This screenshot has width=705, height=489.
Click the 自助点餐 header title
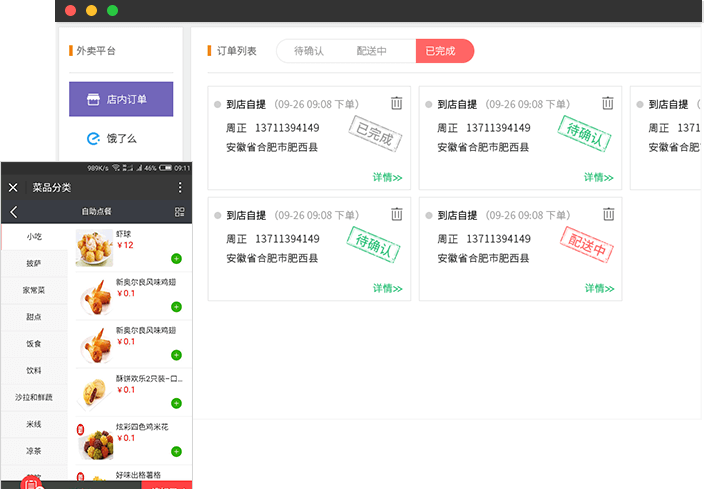click(x=96, y=211)
